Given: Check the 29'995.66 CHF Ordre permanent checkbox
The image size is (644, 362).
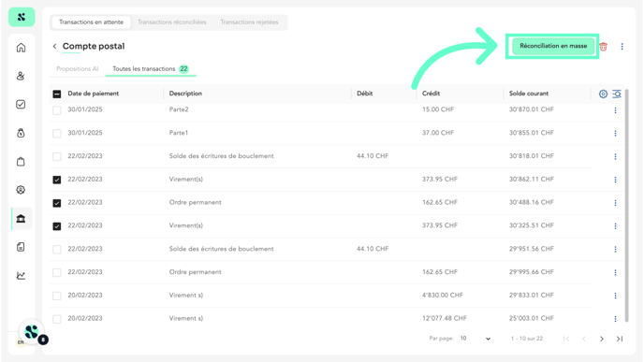Looking at the screenshot, I should pos(57,272).
